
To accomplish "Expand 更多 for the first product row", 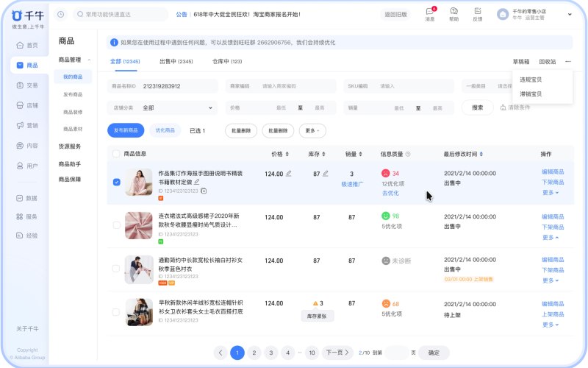I will tap(550, 193).
